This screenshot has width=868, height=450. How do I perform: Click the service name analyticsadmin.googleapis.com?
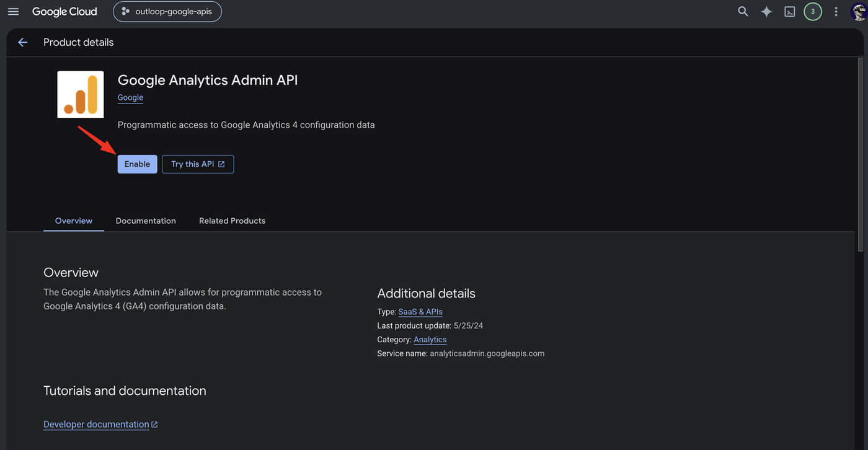[x=487, y=353]
